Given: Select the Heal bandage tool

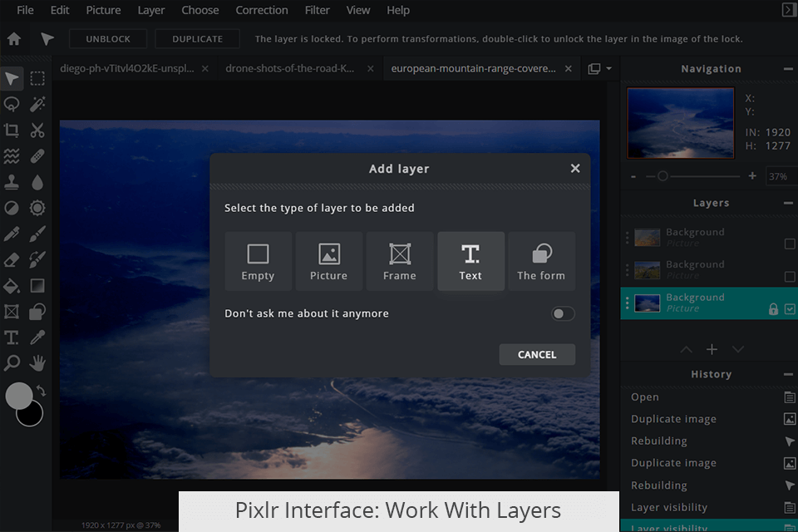Looking at the screenshot, I should [37, 156].
